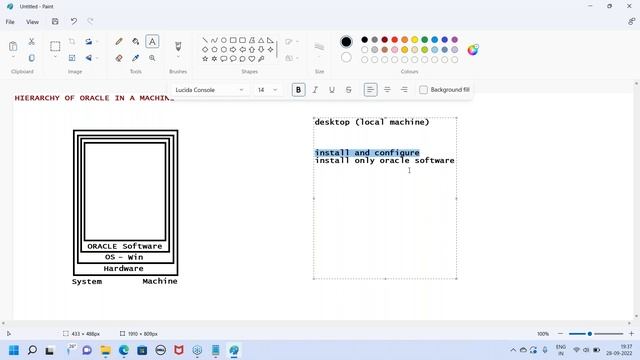Choose the Five-point star shape
The height and width of the screenshot is (360, 640).
tap(205, 59)
